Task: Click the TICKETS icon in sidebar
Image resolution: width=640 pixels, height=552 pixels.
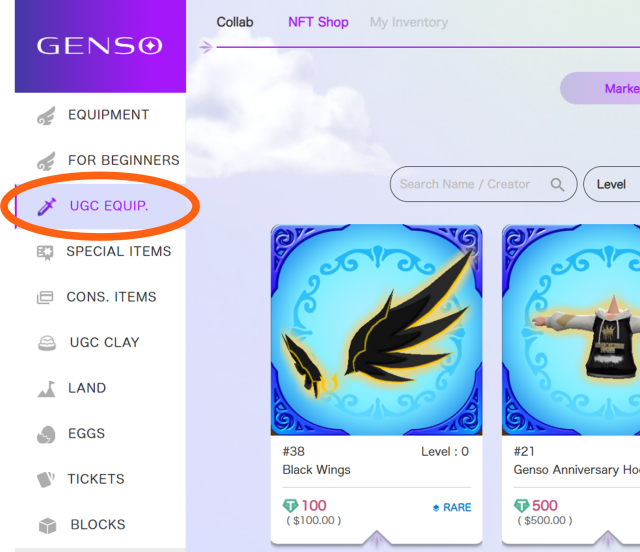Action: pos(46,479)
